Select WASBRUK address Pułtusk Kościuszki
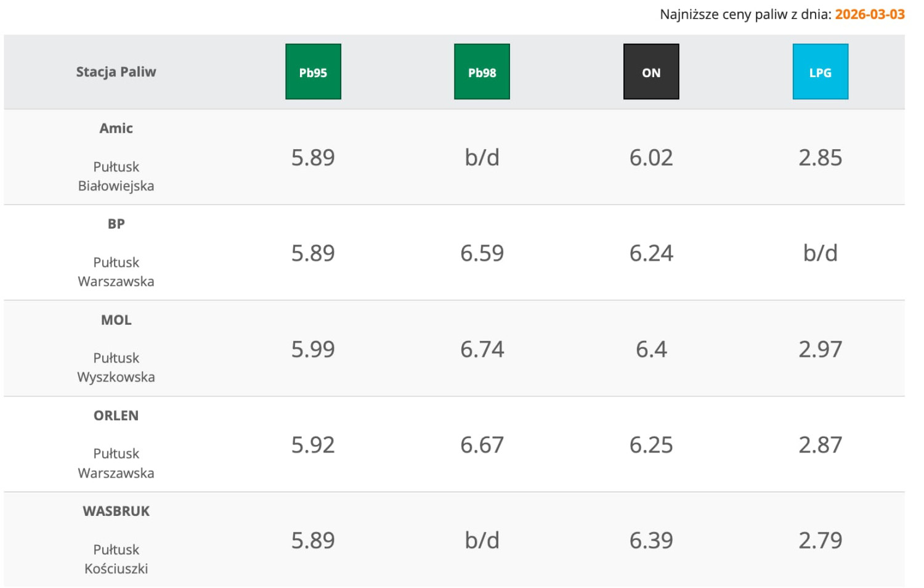Image resolution: width=924 pixels, height=588 pixels. click(116, 559)
